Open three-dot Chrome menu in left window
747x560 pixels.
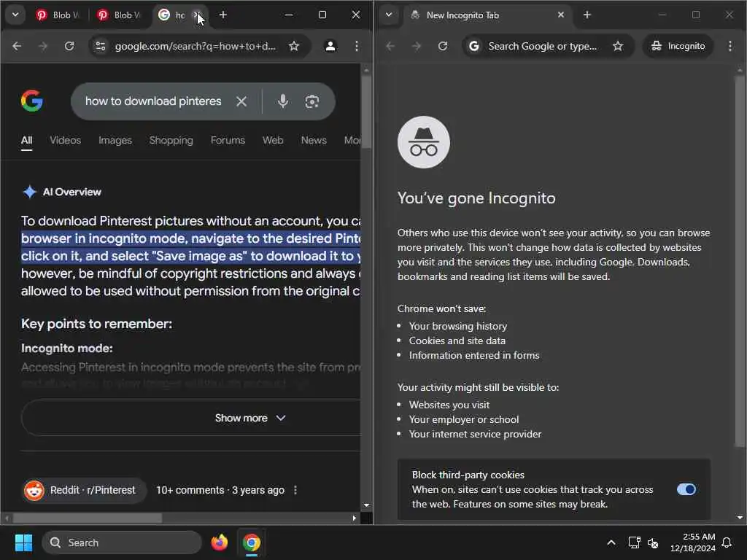click(356, 46)
